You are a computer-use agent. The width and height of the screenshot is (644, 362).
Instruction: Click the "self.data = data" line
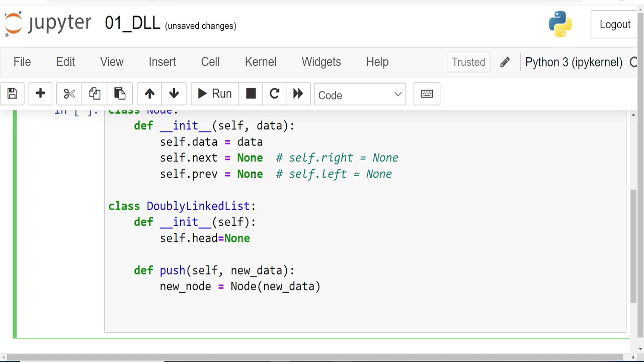pyautogui.click(x=211, y=142)
